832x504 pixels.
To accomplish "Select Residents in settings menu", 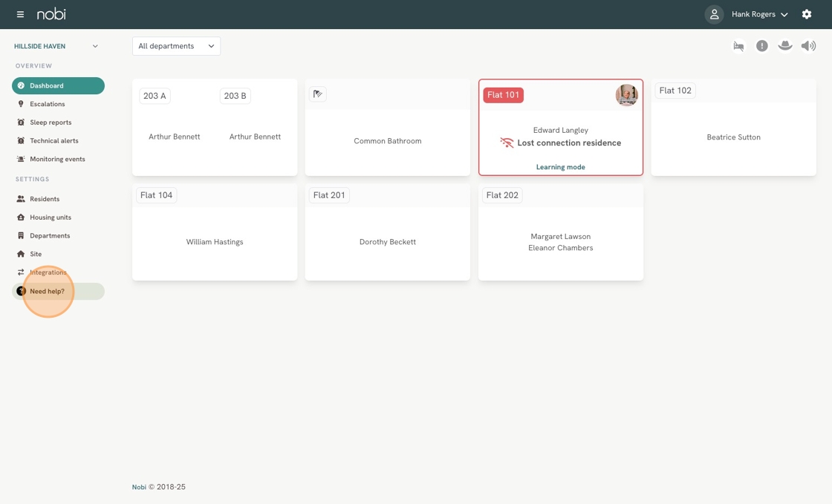I will [x=45, y=199].
